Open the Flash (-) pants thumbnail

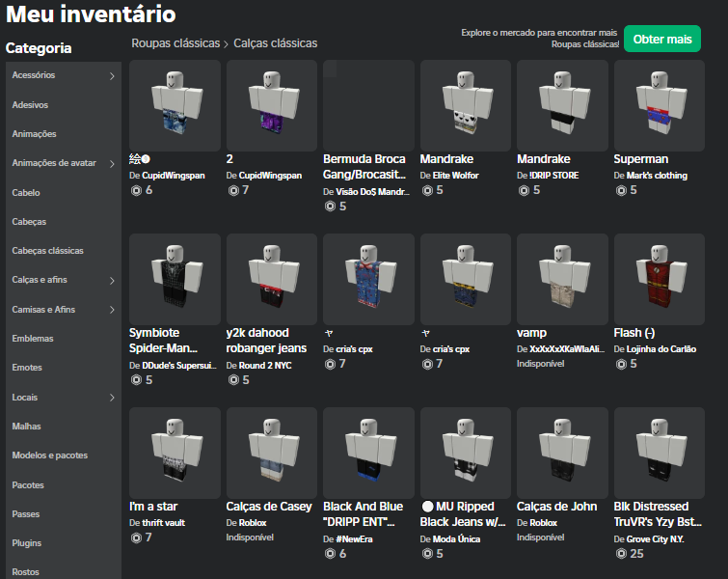pyautogui.click(x=660, y=279)
